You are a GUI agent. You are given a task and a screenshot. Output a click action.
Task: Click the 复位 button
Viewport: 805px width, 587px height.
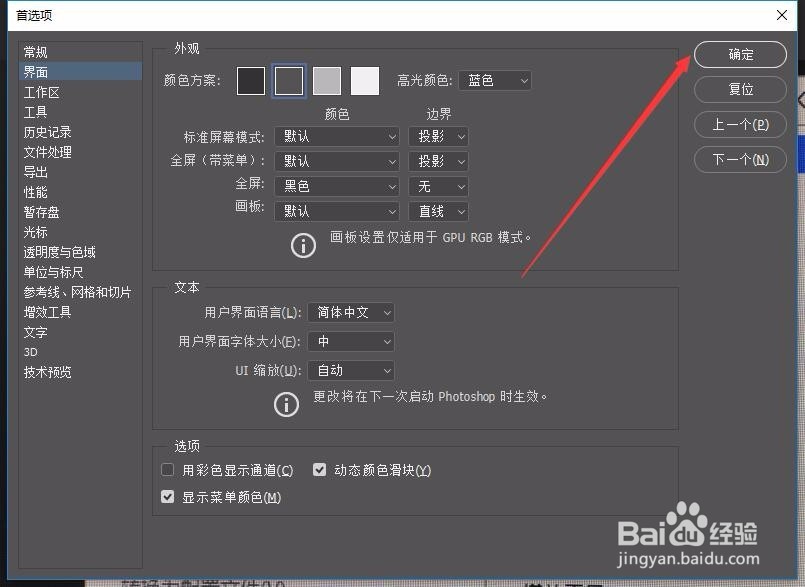point(740,89)
